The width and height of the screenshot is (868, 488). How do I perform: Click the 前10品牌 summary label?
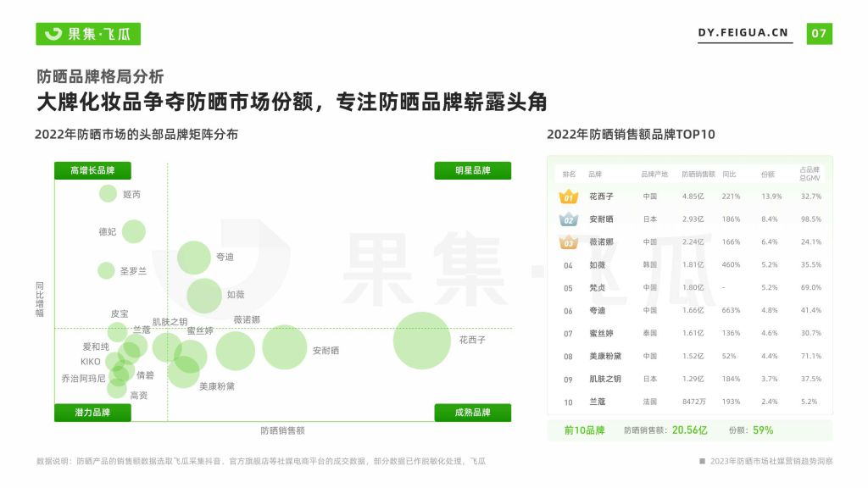pos(585,430)
